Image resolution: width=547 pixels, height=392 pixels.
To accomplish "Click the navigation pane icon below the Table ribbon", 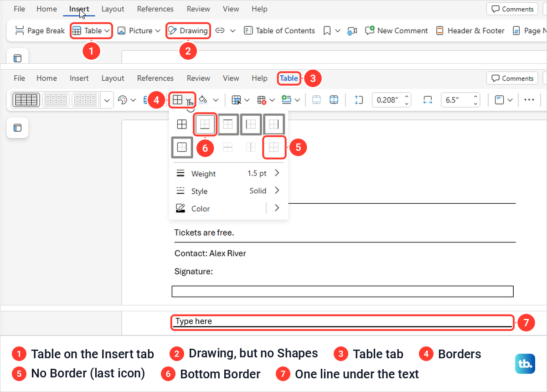I will point(17,128).
